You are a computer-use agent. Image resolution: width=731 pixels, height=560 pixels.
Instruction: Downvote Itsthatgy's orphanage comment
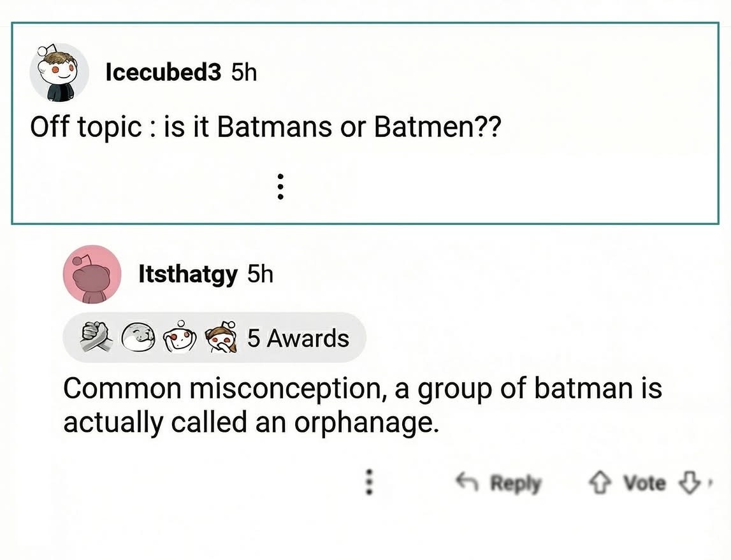(691, 483)
